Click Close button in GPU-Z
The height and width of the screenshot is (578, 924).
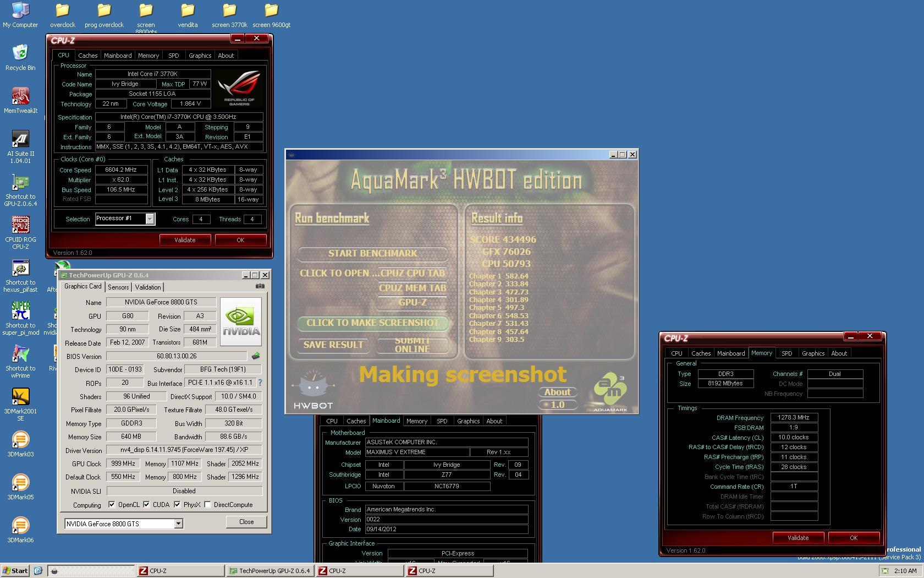pos(246,522)
